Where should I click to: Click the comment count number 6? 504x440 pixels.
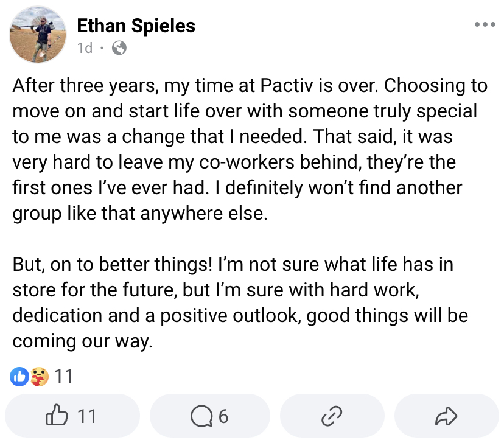223,416
